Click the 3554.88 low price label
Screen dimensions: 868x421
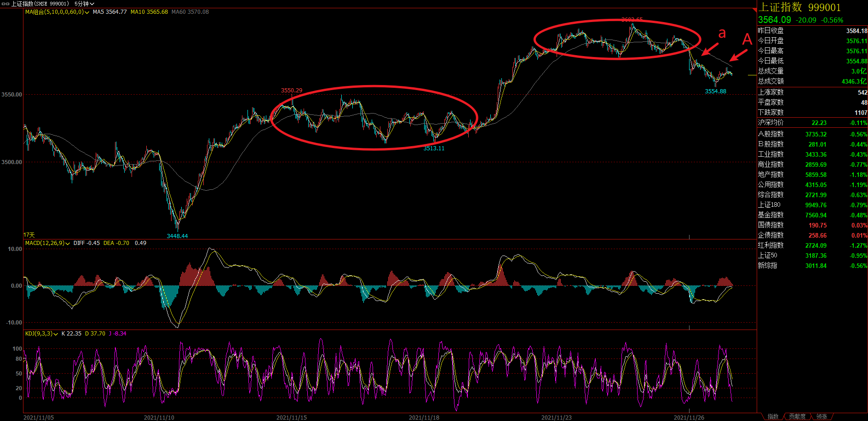(715, 91)
